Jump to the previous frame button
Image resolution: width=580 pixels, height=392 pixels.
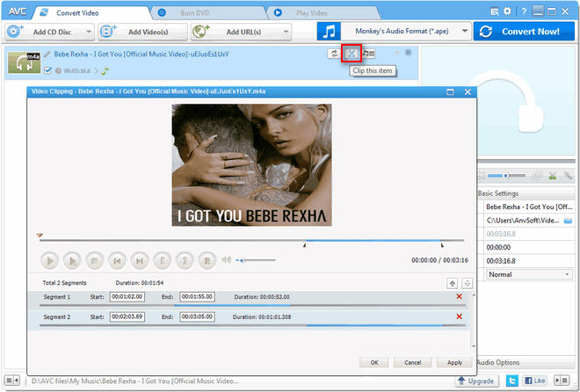click(117, 261)
